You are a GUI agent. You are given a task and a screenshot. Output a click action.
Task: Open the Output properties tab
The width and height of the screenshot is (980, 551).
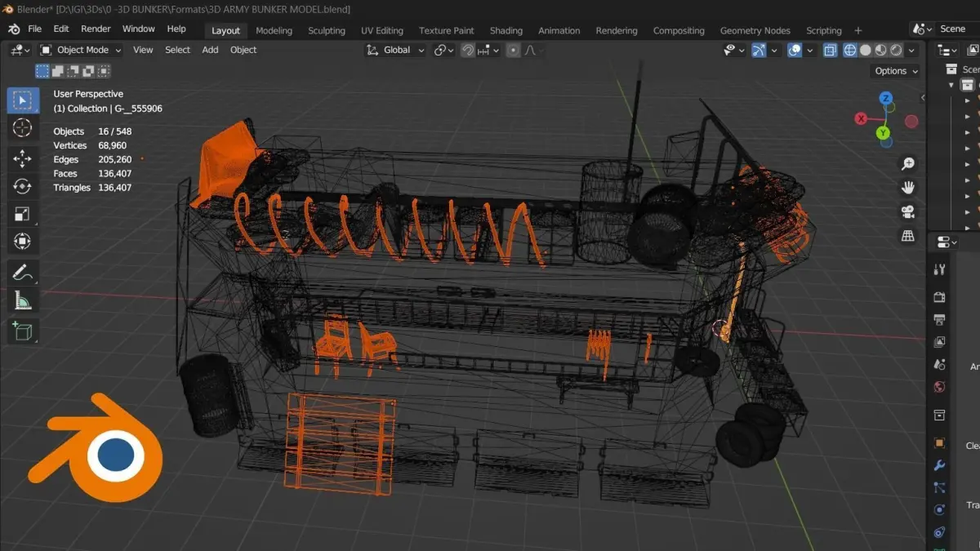[939, 319]
